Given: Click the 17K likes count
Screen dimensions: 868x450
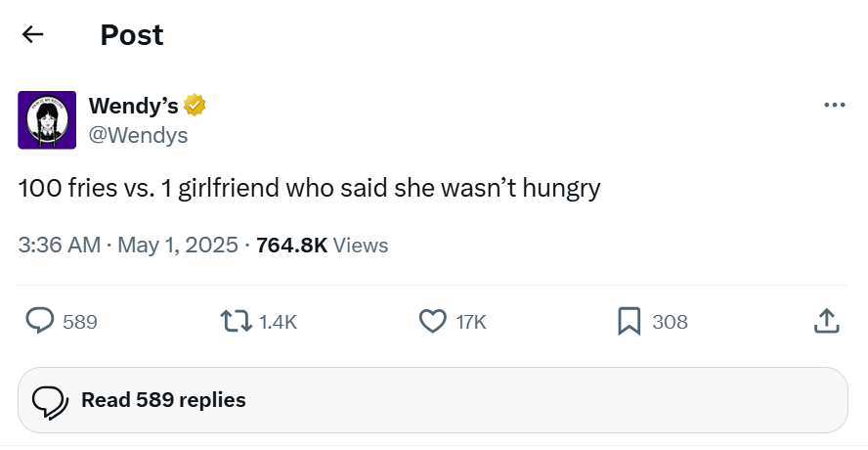Looking at the screenshot, I should 471,322.
